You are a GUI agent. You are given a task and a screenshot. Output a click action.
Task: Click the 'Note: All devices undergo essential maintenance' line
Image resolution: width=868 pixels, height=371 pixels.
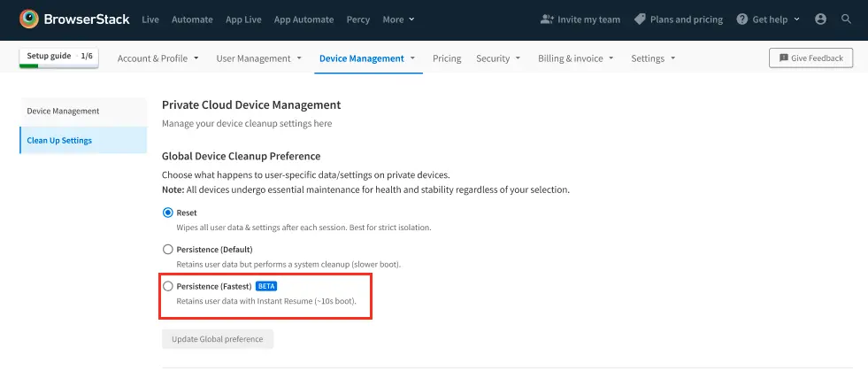click(366, 190)
